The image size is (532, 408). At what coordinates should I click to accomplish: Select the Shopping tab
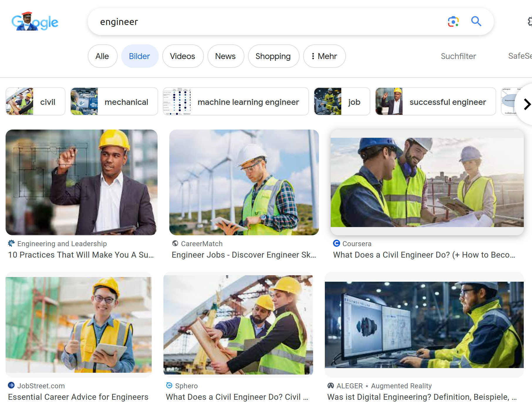point(273,56)
